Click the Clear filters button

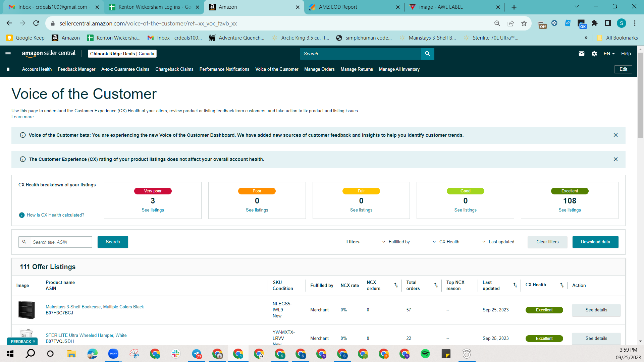[547, 242]
